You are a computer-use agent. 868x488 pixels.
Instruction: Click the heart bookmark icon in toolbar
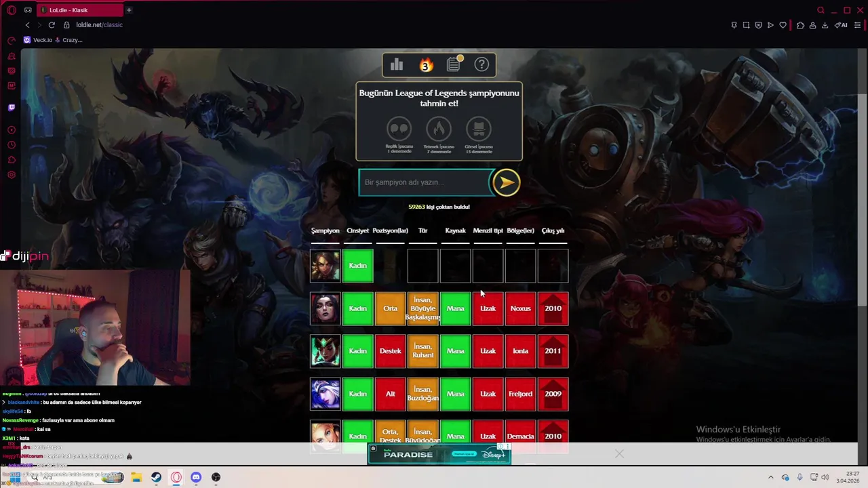coord(783,25)
